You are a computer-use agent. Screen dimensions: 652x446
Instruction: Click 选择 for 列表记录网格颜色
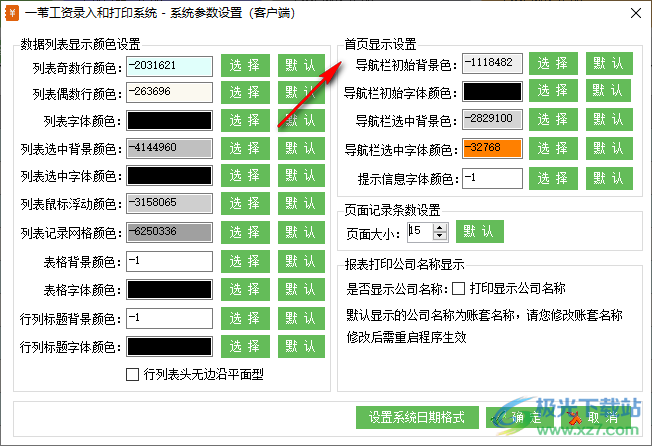pos(245,232)
